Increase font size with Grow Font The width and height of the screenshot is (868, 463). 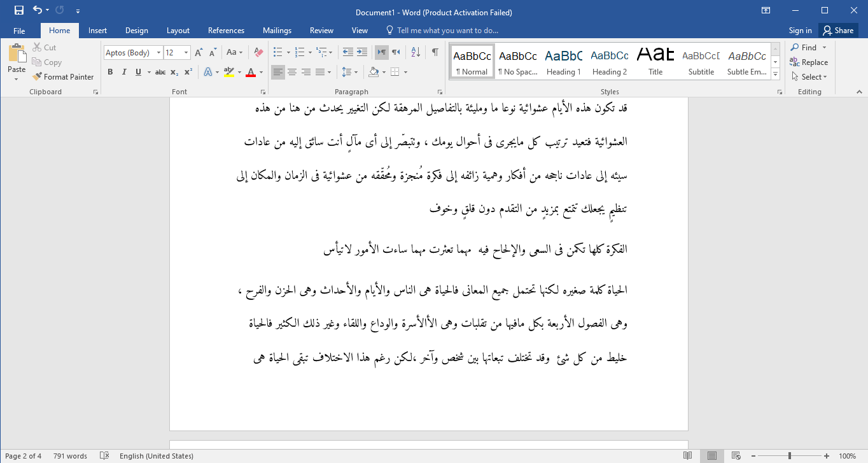[199, 53]
